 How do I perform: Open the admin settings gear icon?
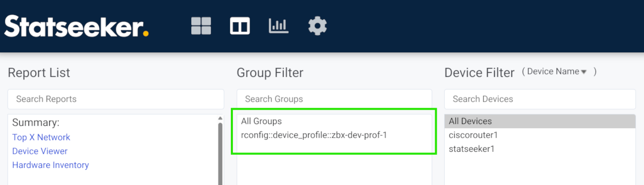pos(317,26)
